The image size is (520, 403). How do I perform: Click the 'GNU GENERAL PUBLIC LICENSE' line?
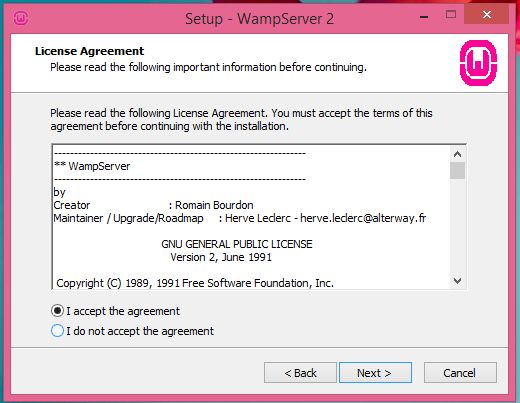(x=237, y=244)
